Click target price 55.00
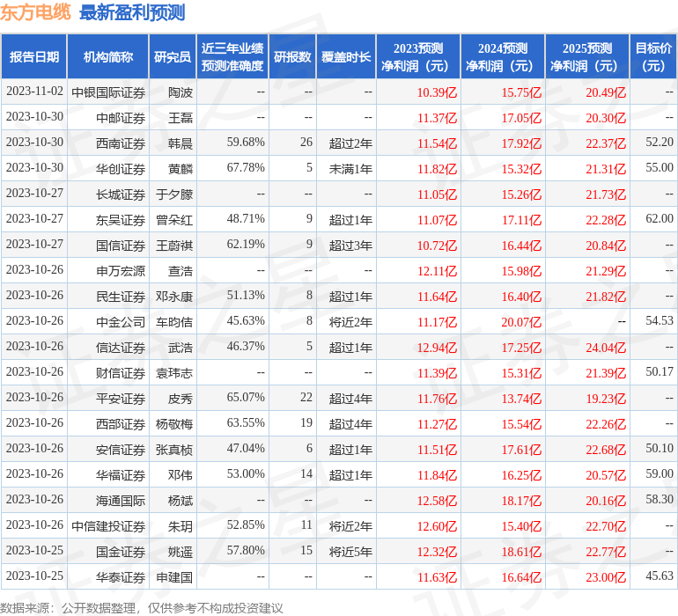678x616 pixels. pos(660,168)
